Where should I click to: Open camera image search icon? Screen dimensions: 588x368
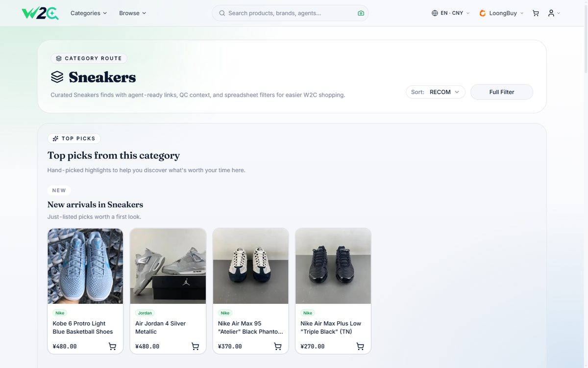[361, 13]
